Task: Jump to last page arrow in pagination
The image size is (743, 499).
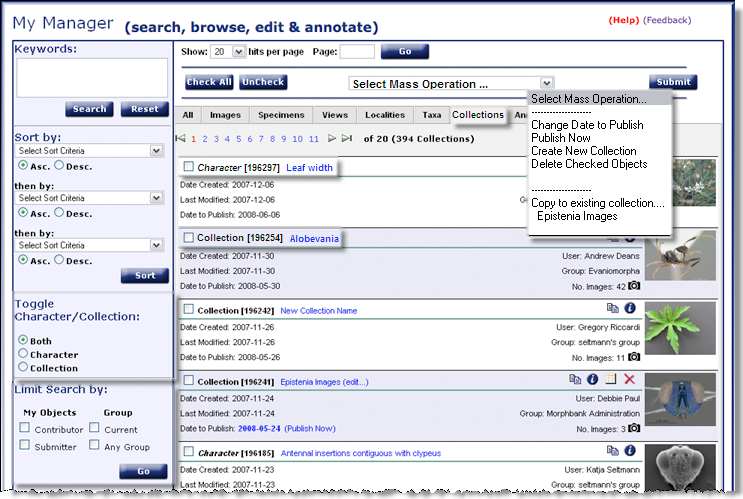Action: (347, 139)
